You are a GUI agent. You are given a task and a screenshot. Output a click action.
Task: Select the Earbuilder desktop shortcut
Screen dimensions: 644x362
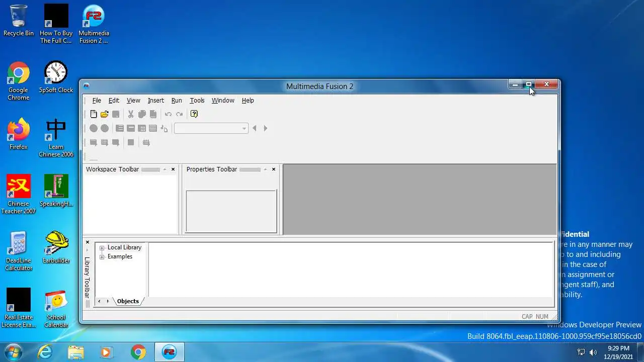pyautogui.click(x=56, y=248)
